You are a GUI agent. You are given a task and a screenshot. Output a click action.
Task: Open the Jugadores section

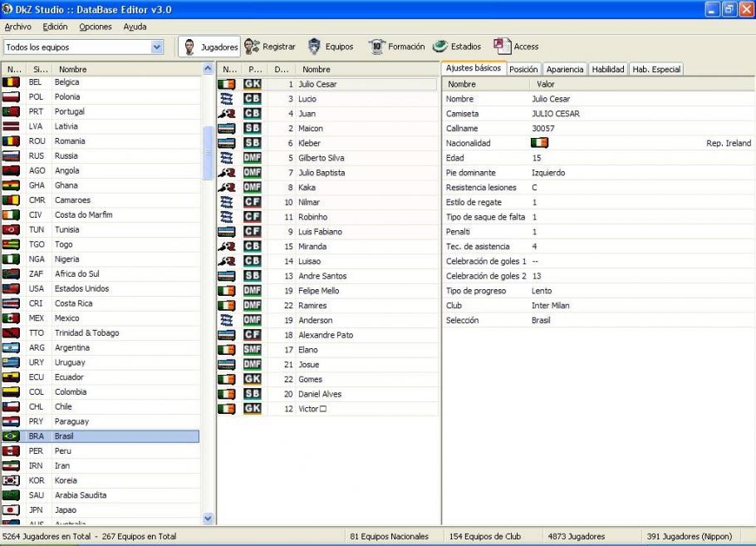coord(209,47)
